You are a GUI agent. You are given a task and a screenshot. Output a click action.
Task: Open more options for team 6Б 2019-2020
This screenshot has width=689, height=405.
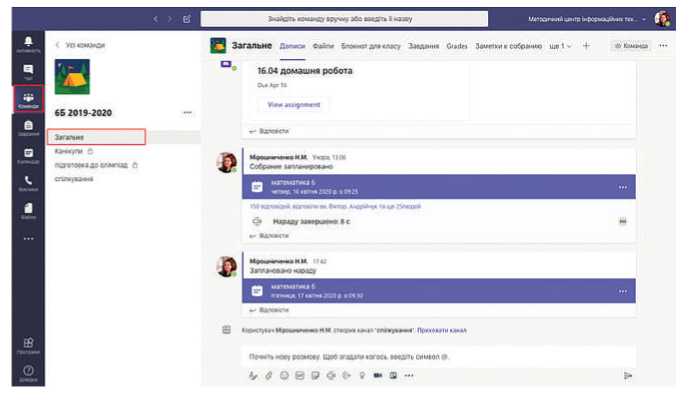pyautogui.click(x=187, y=112)
